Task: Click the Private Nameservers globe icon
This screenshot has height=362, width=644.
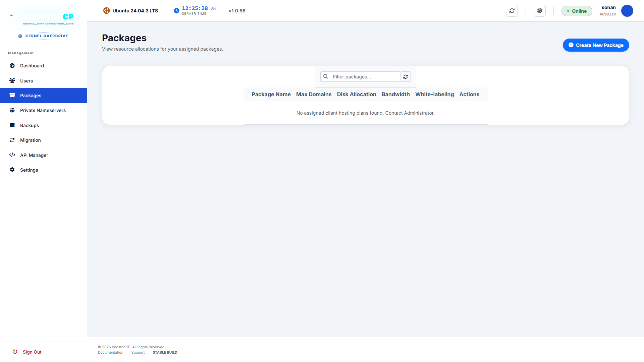Action: pos(12,110)
